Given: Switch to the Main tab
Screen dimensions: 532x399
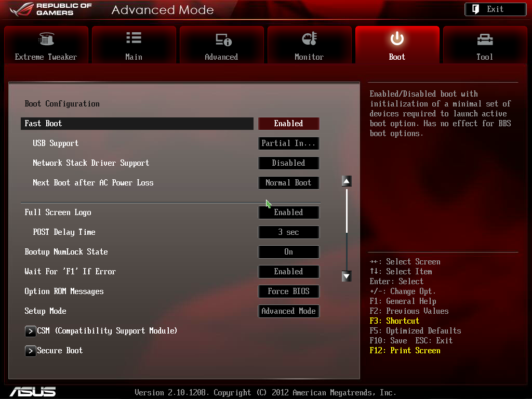Looking at the screenshot, I should (134, 45).
